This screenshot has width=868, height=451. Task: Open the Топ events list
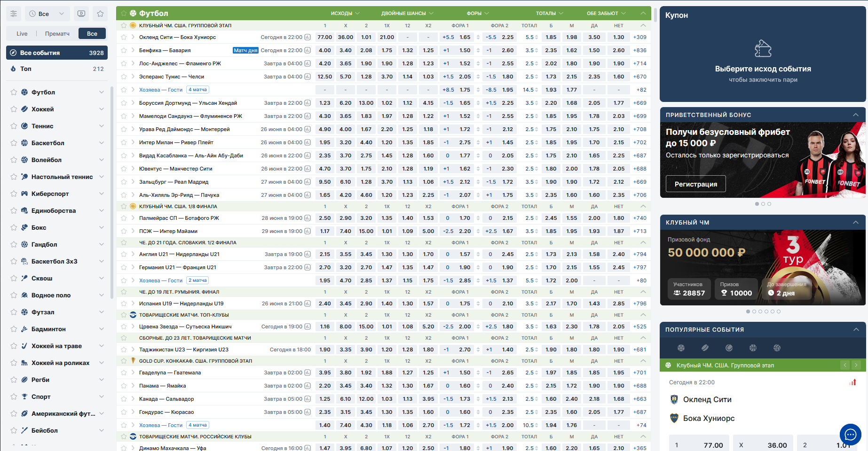pos(57,69)
